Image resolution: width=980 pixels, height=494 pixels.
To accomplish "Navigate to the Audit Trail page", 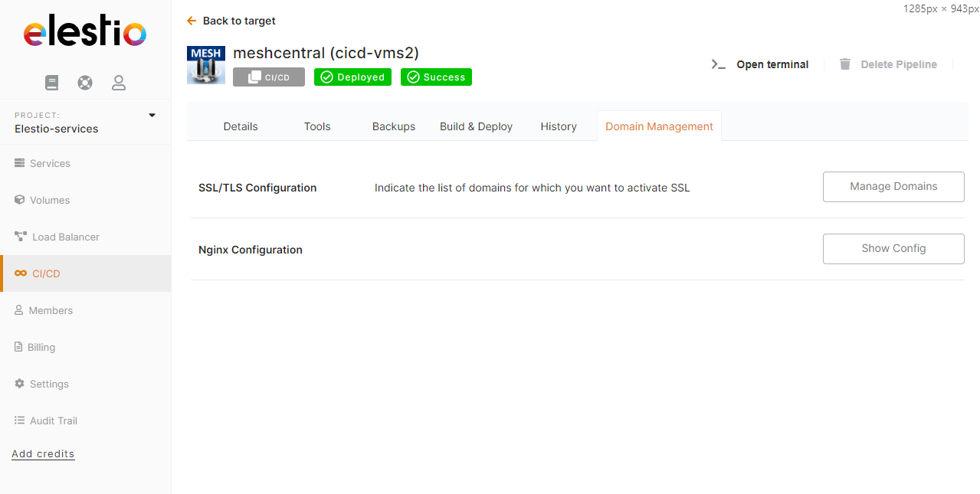I will point(53,420).
